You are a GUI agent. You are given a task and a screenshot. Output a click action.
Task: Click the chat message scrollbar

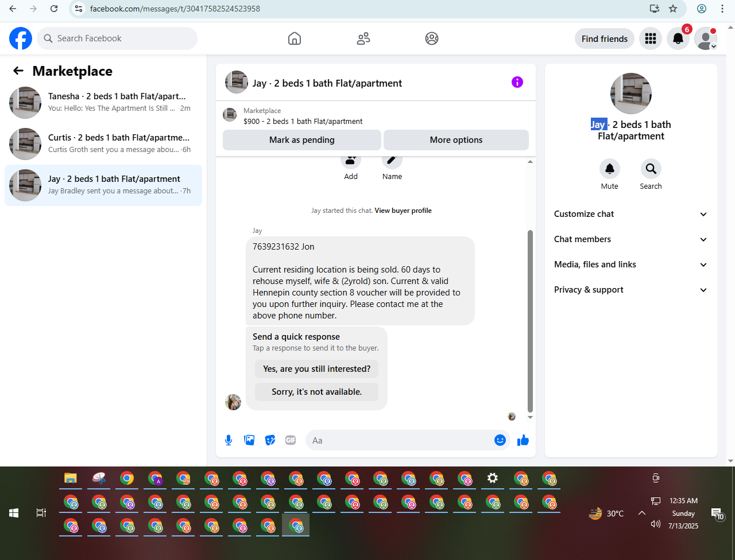click(530, 321)
